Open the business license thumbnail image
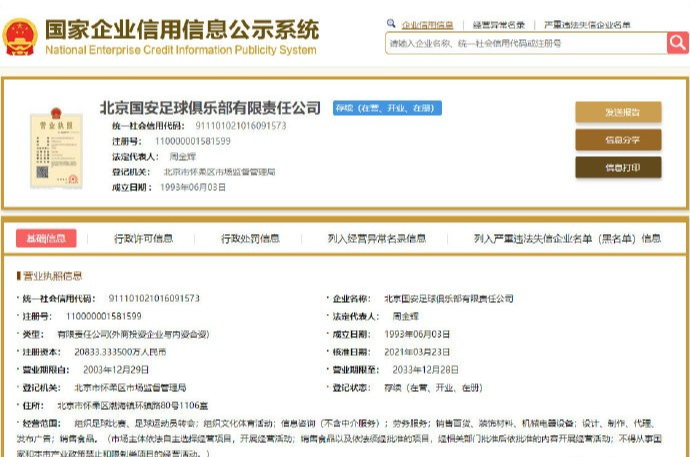 (48, 150)
